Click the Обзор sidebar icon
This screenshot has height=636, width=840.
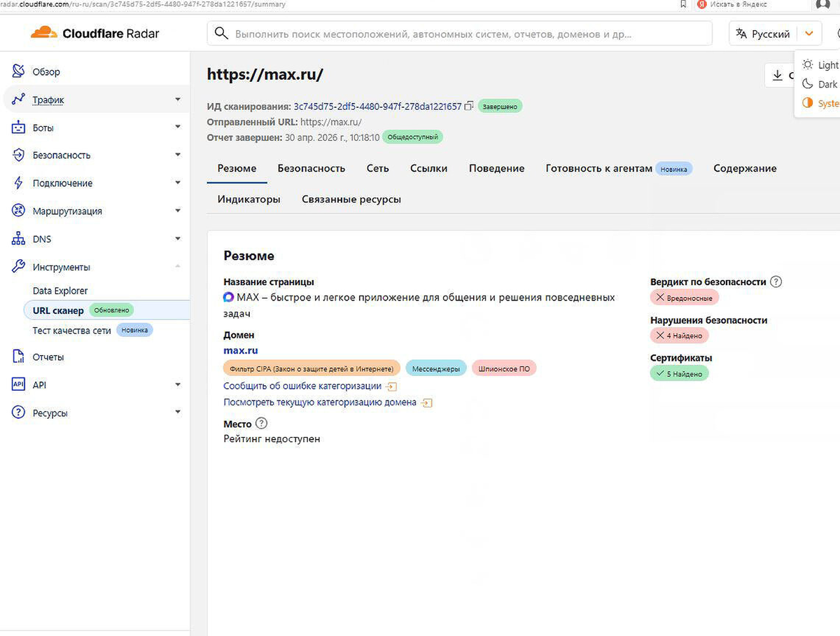[x=19, y=71]
